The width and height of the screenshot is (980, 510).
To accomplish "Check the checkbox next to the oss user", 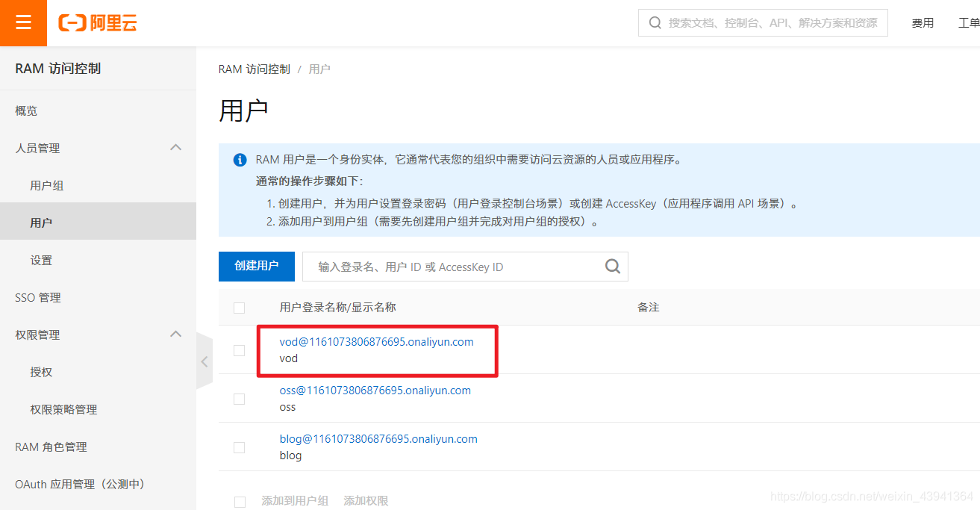I will [x=240, y=399].
